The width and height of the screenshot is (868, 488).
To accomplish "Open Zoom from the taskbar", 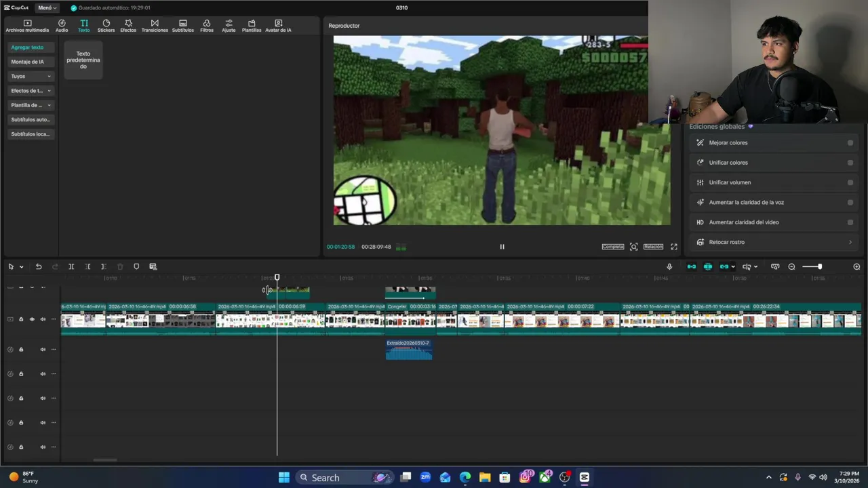I will click(x=425, y=477).
